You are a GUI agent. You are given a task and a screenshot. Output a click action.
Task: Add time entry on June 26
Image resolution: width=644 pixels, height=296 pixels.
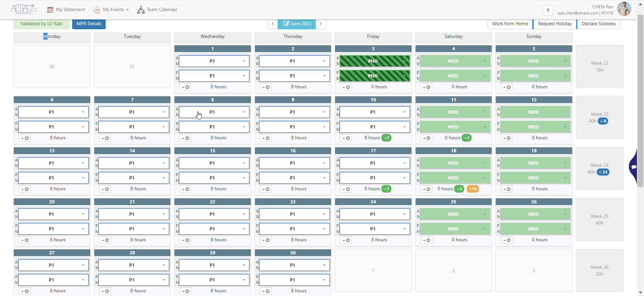[x=507, y=240]
